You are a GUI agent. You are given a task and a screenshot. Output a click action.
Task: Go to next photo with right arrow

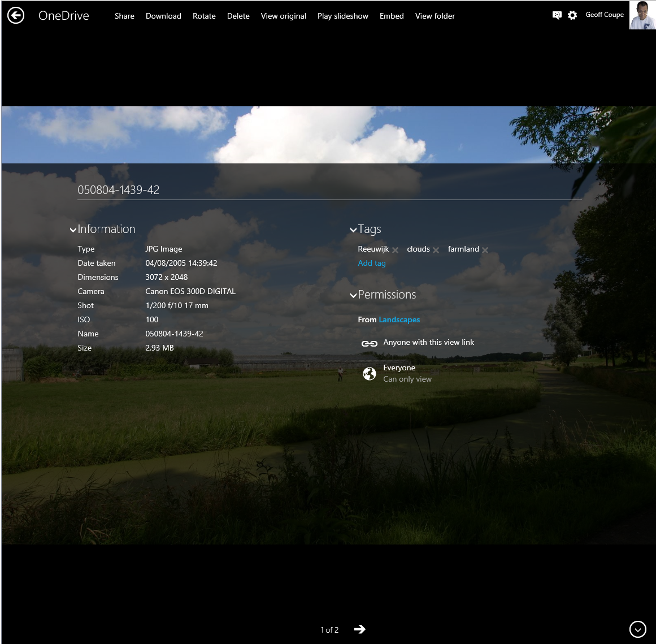point(360,629)
